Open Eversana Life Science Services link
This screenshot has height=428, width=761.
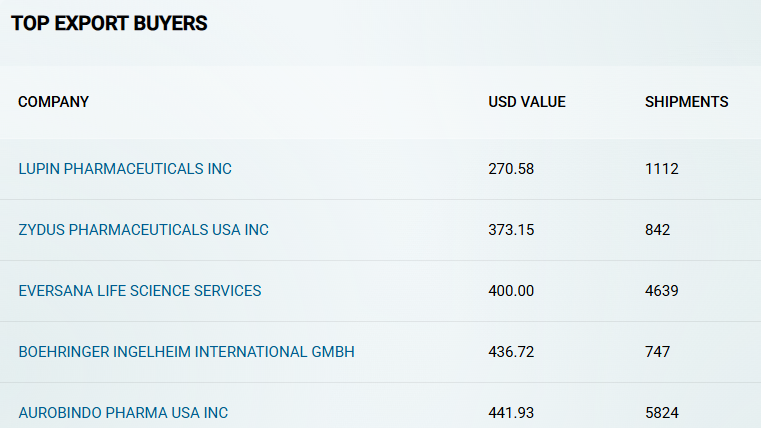tap(140, 291)
